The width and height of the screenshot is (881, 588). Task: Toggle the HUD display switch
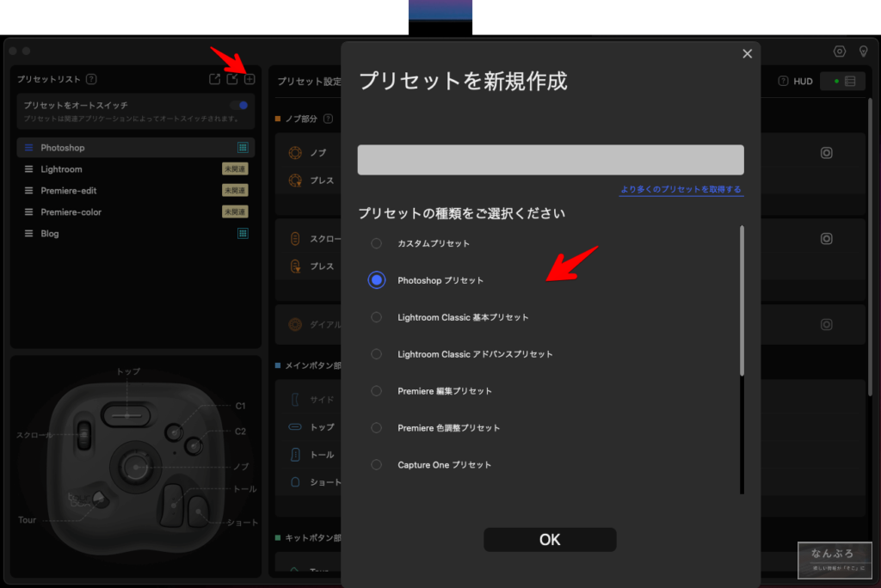point(842,81)
